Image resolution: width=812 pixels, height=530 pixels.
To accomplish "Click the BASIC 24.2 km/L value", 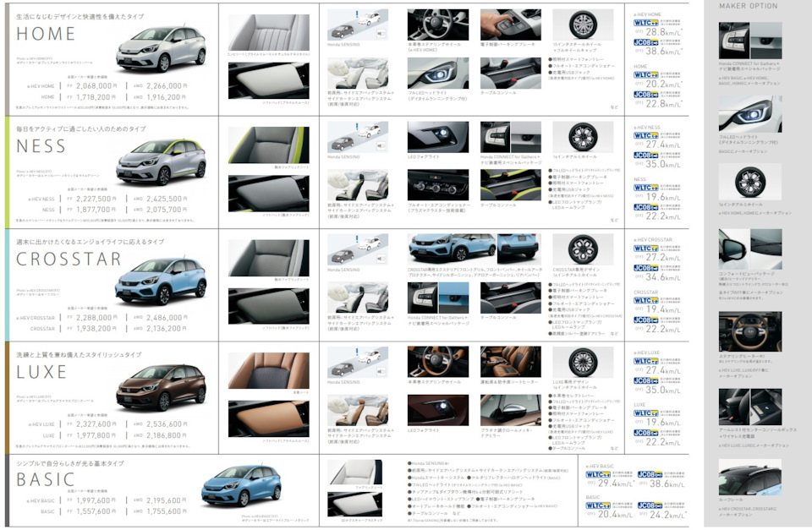I will (668, 515).
